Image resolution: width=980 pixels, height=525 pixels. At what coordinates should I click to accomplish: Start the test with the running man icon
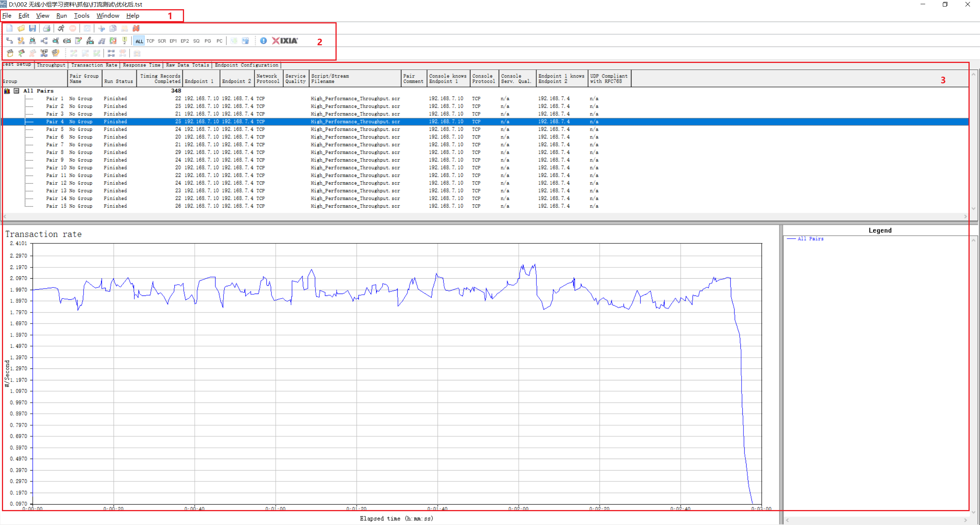[61, 28]
